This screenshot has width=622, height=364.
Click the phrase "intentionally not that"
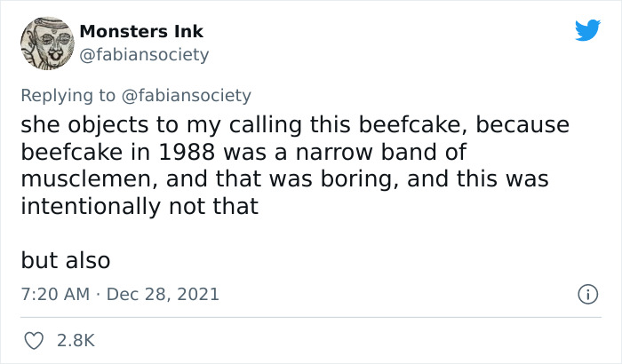(x=140, y=207)
